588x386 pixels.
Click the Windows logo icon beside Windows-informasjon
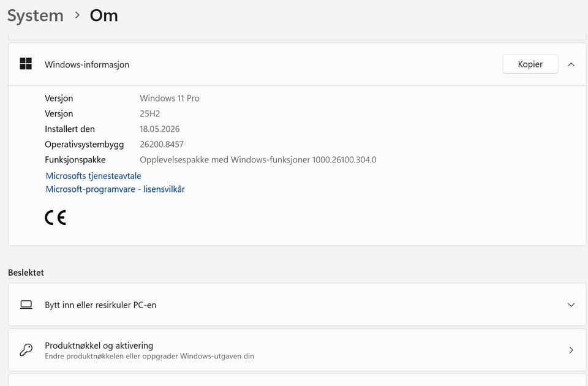[26, 64]
